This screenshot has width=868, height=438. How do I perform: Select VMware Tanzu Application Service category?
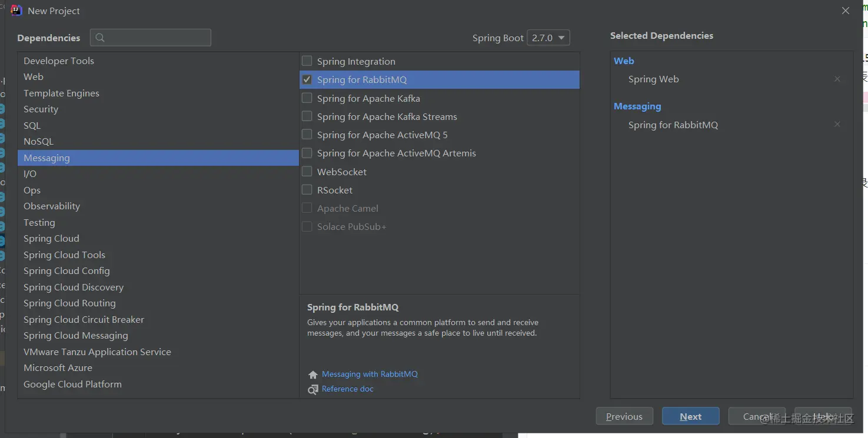tap(158, 352)
